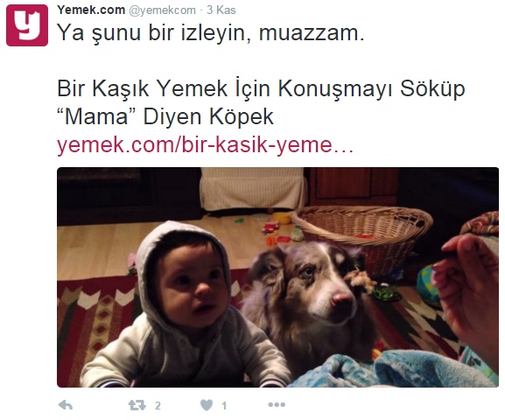
Task: Retweet using the retweet arrows icon
Action: tap(137, 405)
